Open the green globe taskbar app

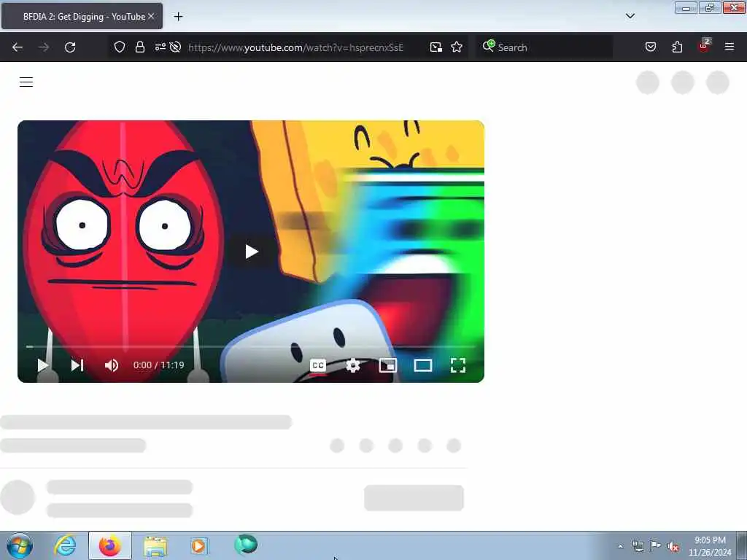(246, 545)
